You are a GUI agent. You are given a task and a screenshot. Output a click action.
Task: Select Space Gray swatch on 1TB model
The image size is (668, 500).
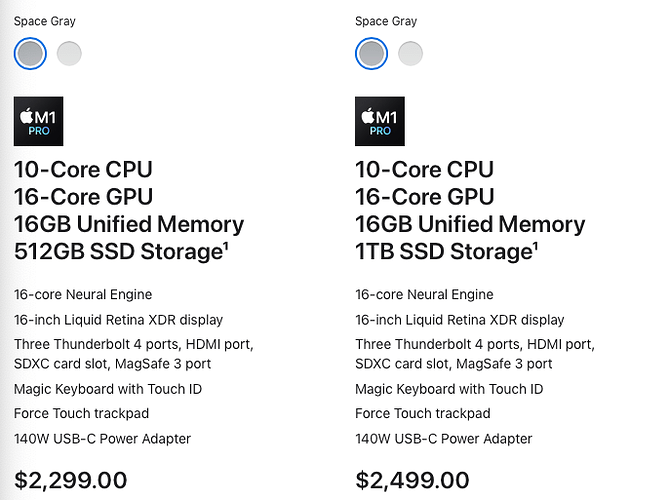point(371,54)
